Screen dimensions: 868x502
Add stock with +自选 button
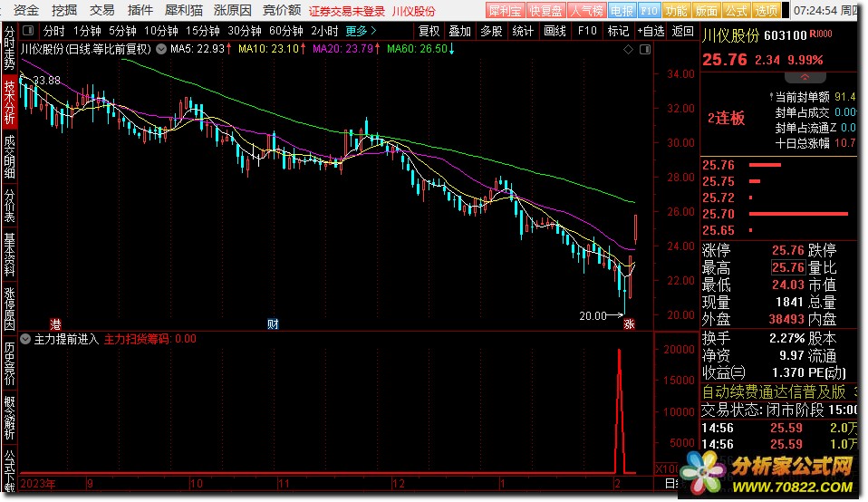tap(651, 31)
